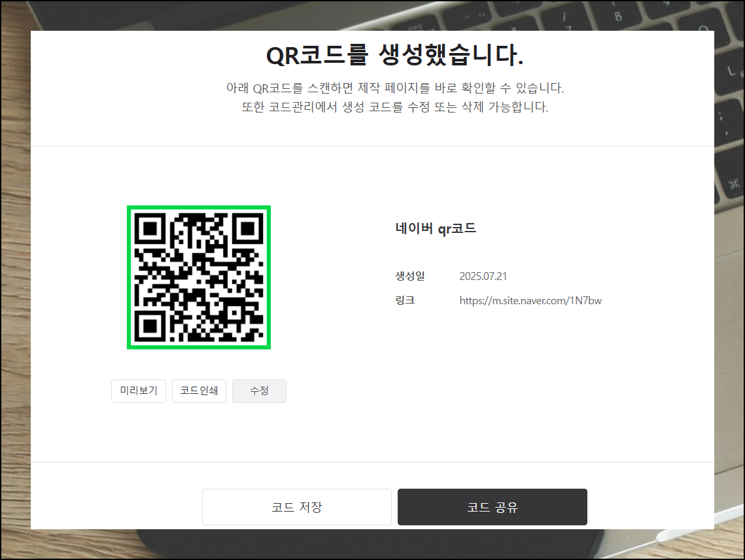Viewport: 745px width, 560px height.
Task: Click the creation date 2025.07.21
Action: pyautogui.click(x=483, y=276)
